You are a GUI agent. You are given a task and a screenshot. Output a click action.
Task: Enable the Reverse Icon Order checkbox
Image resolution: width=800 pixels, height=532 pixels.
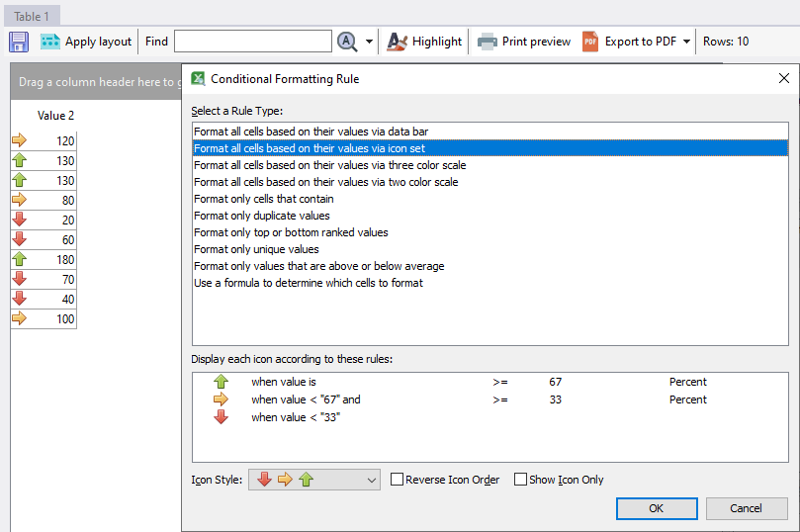pyautogui.click(x=398, y=480)
